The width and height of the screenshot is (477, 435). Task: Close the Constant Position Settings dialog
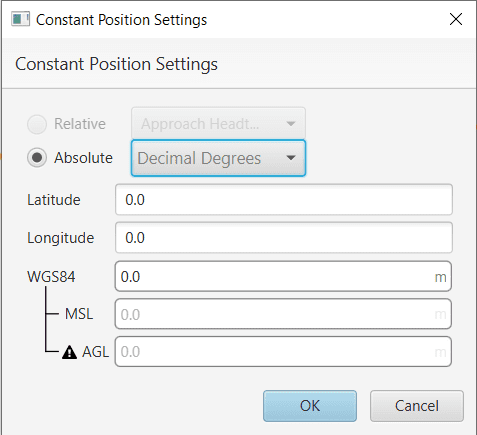coord(456,19)
